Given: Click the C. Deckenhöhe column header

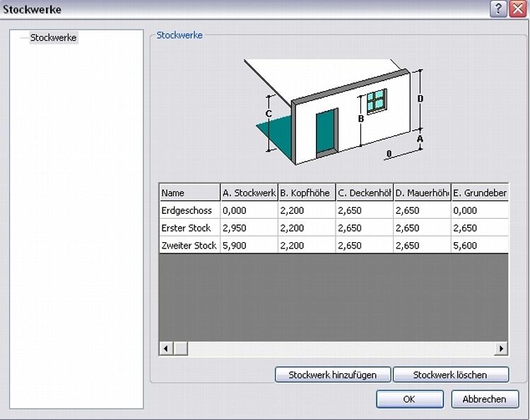Looking at the screenshot, I should (x=364, y=193).
